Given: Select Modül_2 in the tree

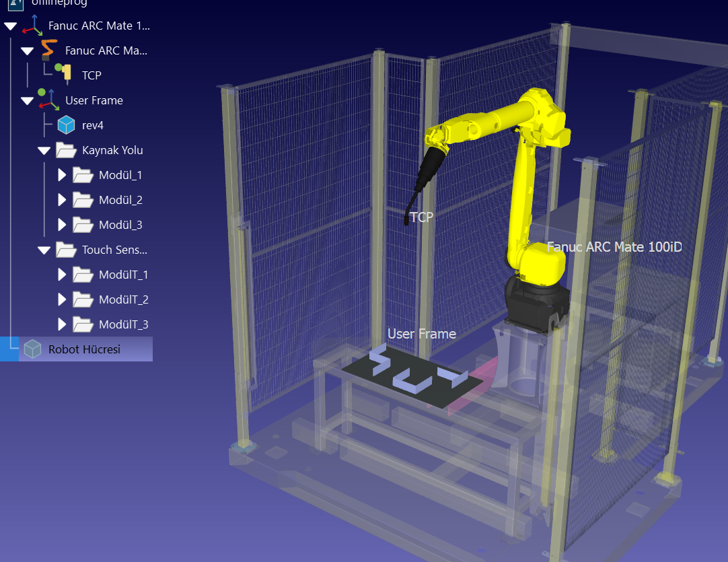Looking at the screenshot, I should point(120,200).
